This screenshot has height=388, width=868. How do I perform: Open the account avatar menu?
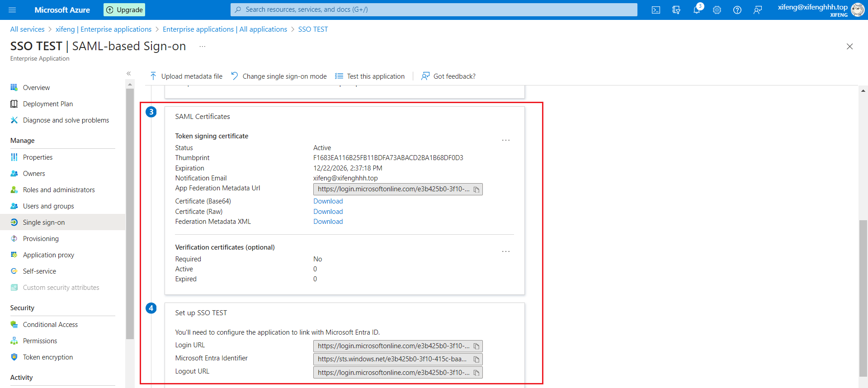click(858, 9)
